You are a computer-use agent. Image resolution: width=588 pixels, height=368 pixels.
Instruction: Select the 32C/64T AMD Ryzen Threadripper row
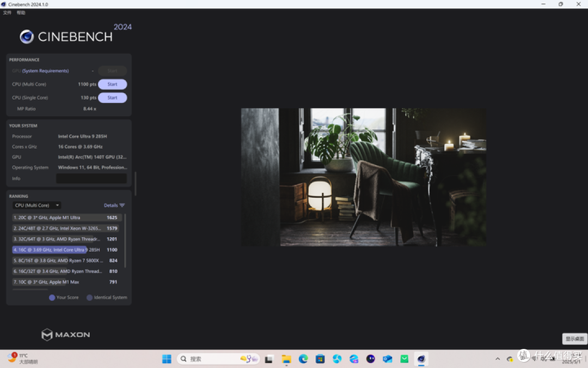coord(66,239)
